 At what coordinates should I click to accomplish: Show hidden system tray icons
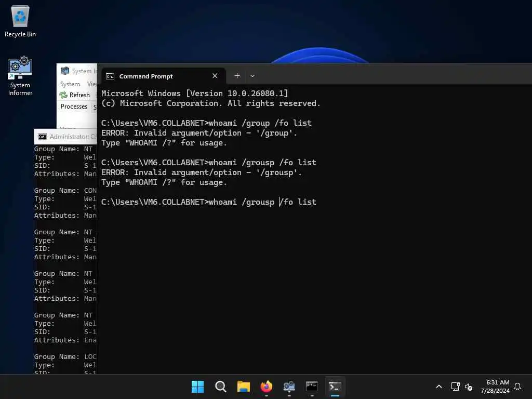(x=438, y=387)
